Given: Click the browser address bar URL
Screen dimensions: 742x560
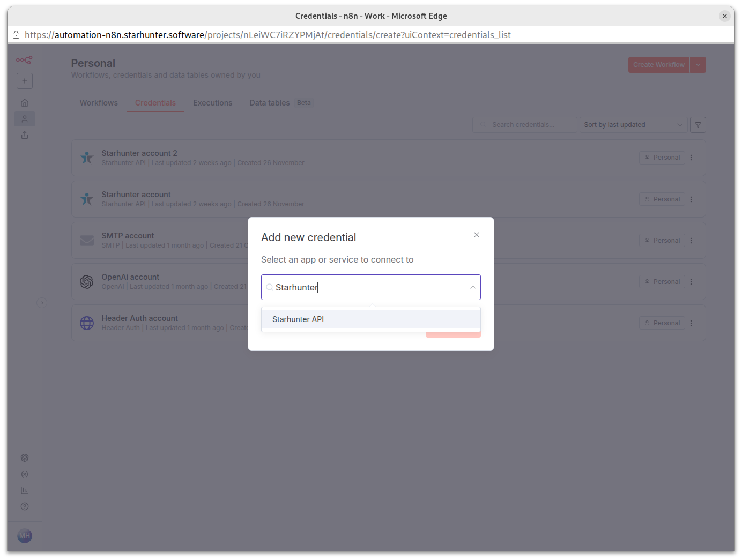Looking at the screenshot, I should [268, 35].
